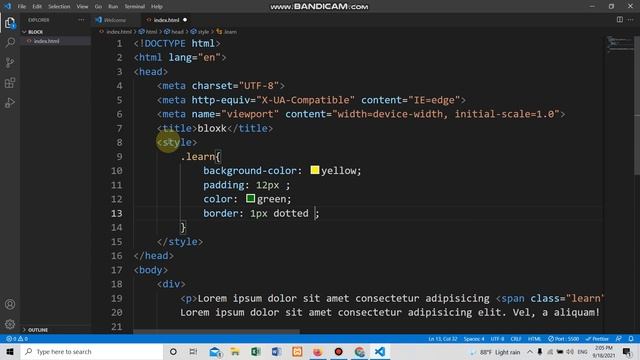The width and height of the screenshot is (640, 360).
Task: Open the View menu
Action: tap(82, 7)
